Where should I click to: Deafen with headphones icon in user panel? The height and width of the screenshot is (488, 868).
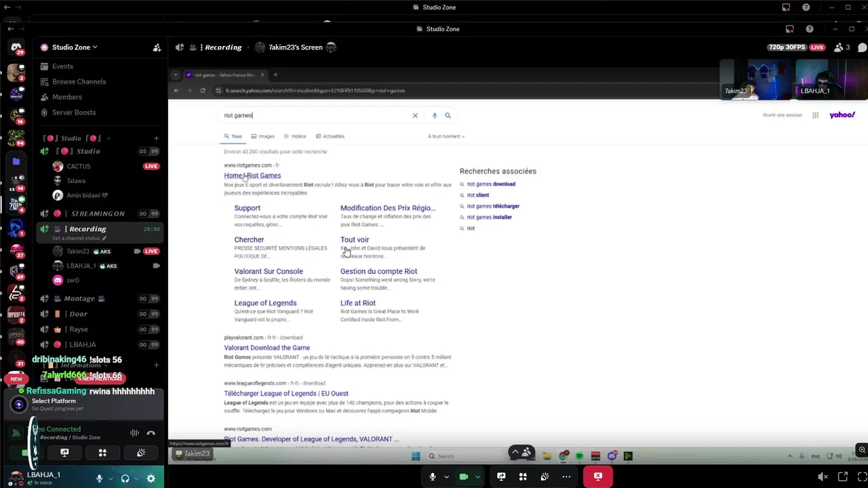[125, 479]
